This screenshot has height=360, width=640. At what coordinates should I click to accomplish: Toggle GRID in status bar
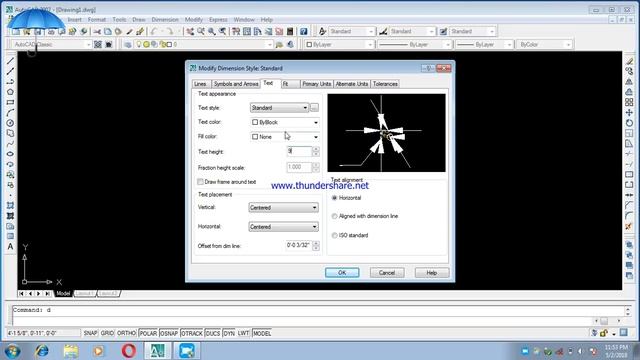tap(107, 333)
